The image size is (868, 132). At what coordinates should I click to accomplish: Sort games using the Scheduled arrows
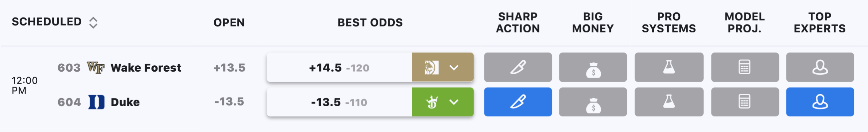tap(93, 23)
